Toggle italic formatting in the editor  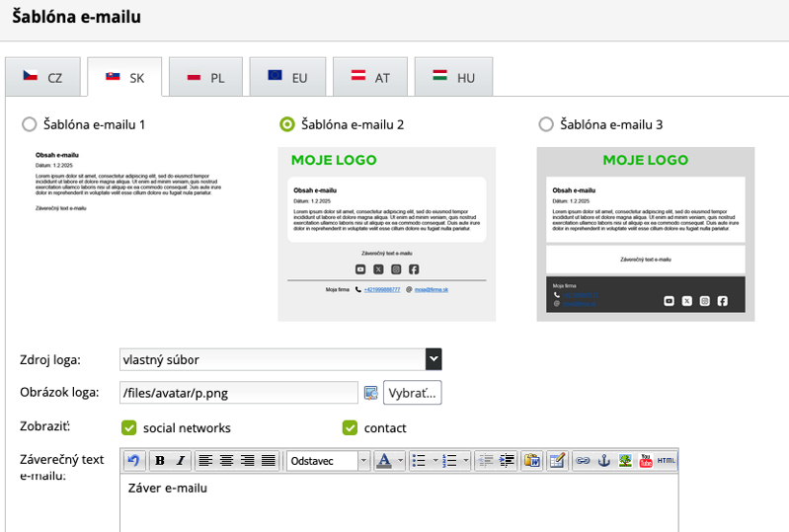coord(181,461)
